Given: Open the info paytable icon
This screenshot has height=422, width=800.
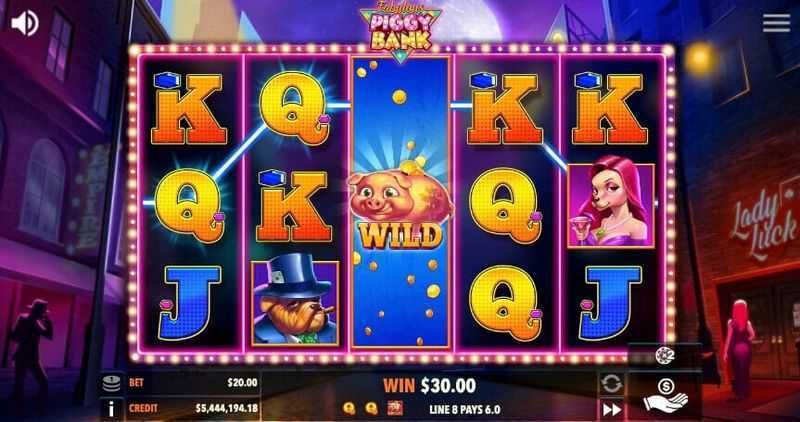Looking at the screenshot, I should 111,408.
